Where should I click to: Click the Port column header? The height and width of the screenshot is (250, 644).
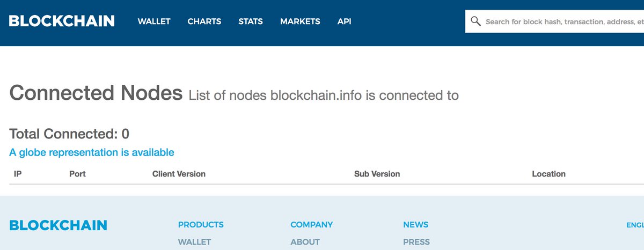point(77,174)
